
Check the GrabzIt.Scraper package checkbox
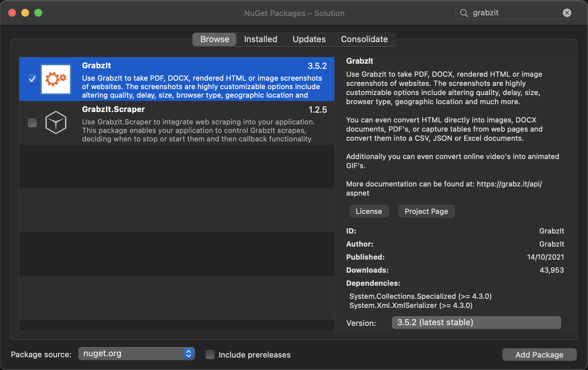[32, 123]
